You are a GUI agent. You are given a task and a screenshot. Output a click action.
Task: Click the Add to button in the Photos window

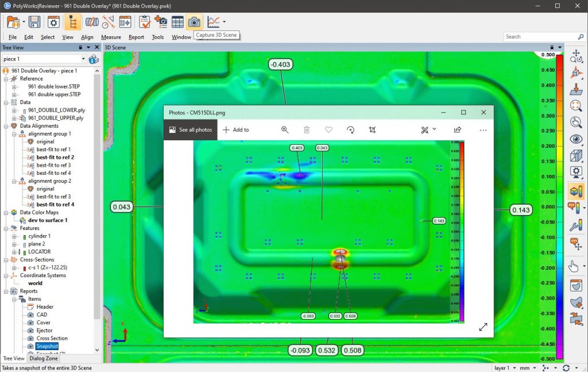(235, 130)
